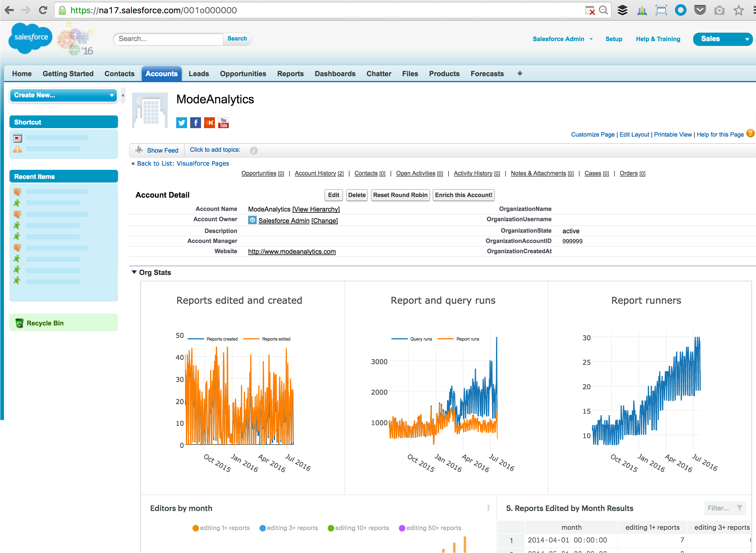The height and width of the screenshot is (553, 756).
Task: Click the bar chart extension icon
Action: tap(642, 10)
